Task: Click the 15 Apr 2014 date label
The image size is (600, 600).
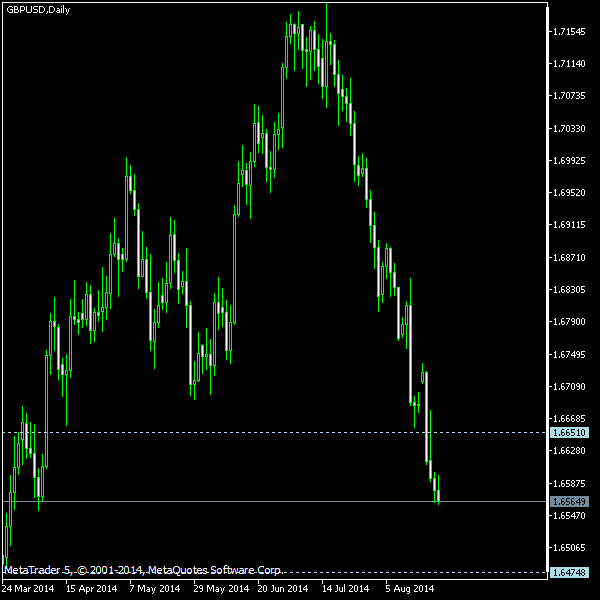Action: point(91,589)
